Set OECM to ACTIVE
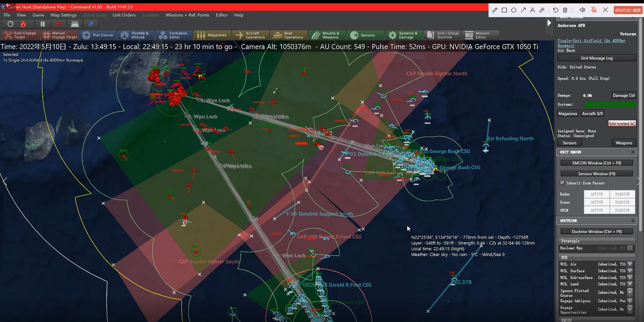The width and height of the screenshot is (644, 322). [x=597, y=210]
